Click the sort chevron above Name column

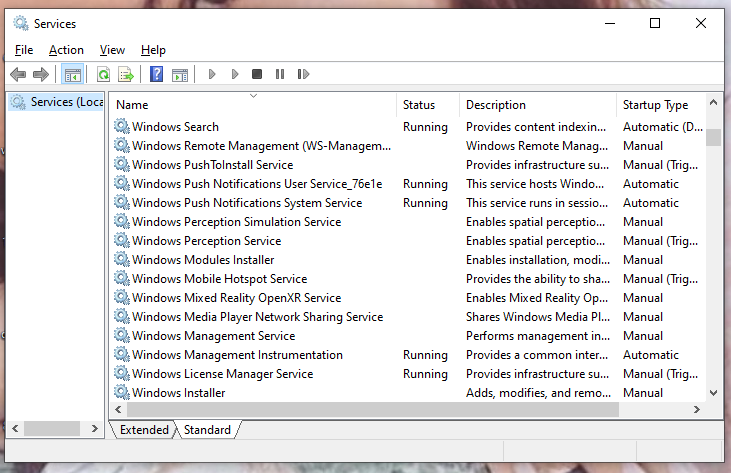pyautogui.click(x=254, y=96)
